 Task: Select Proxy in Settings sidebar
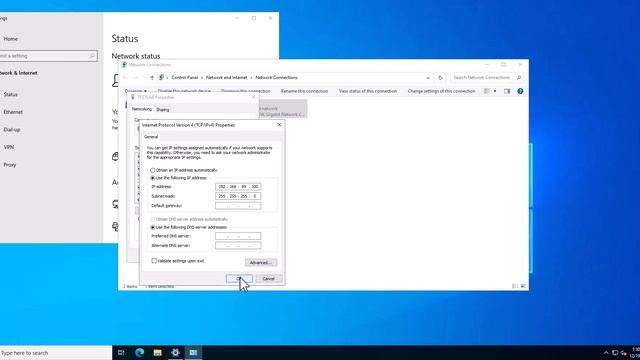coord(10,165)
